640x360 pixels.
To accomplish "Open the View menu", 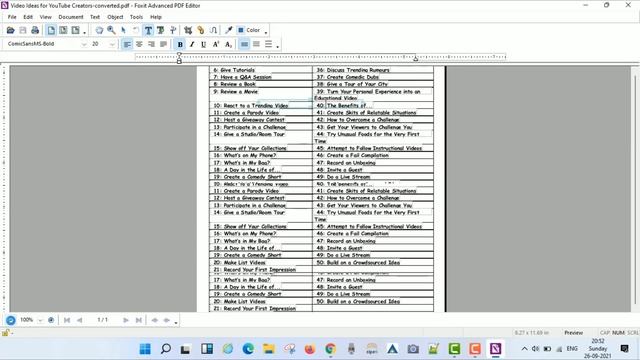I will click(x=45, y=17).
